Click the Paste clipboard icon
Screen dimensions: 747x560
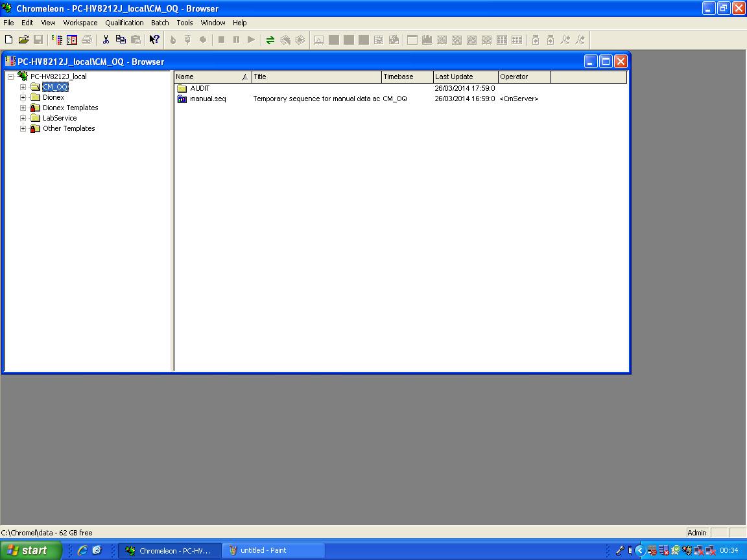[136, 40]
